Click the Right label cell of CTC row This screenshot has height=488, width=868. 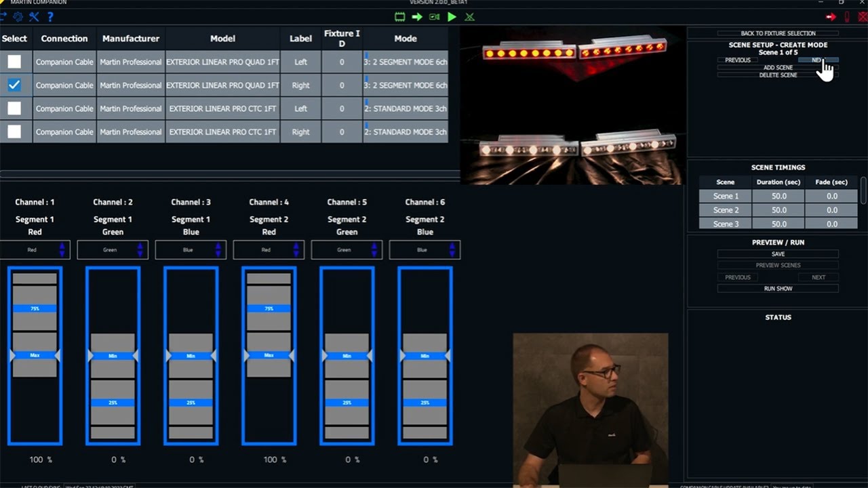coord(301,131)
